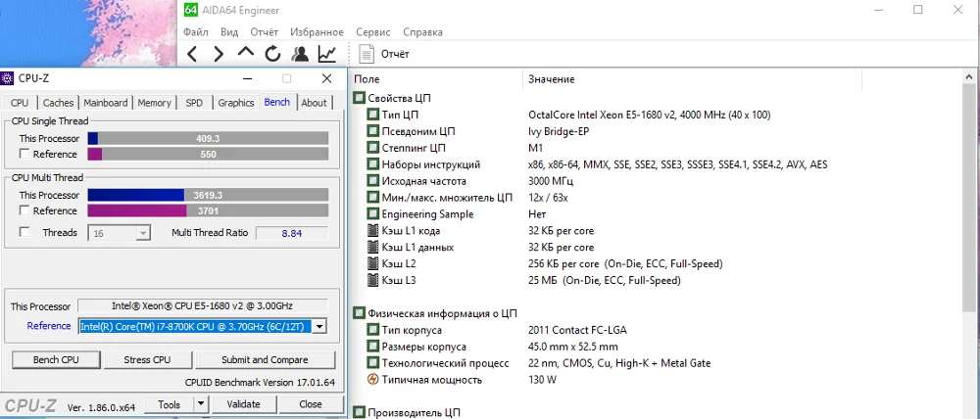Click the icon beside Исходная частота
Image resolution: width=980 pixels, height=419 pixels.
[x=372, y=181]
